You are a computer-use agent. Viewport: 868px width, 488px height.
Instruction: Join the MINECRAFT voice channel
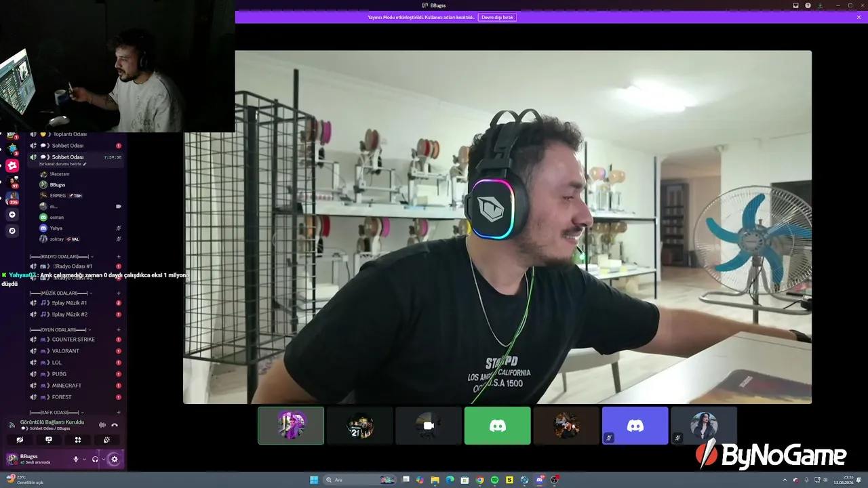pyautogui.click(x=76, y=386)
